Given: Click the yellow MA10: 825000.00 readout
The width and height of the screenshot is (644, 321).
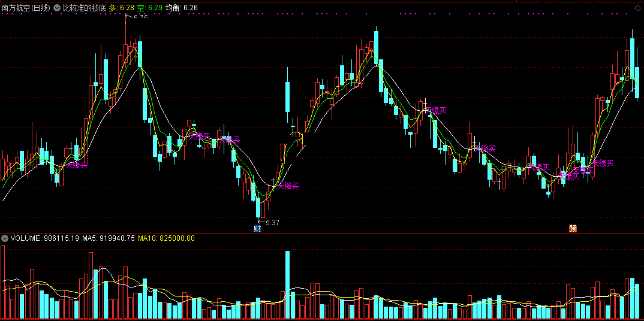Looking at the screenshot, I should coord(166,238).
